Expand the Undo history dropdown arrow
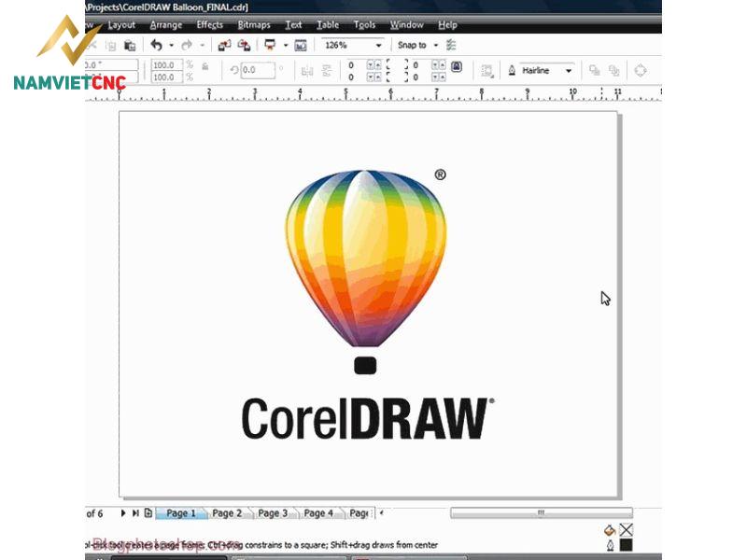The width and height of the screenshot is (747, 560). point(171,46)
